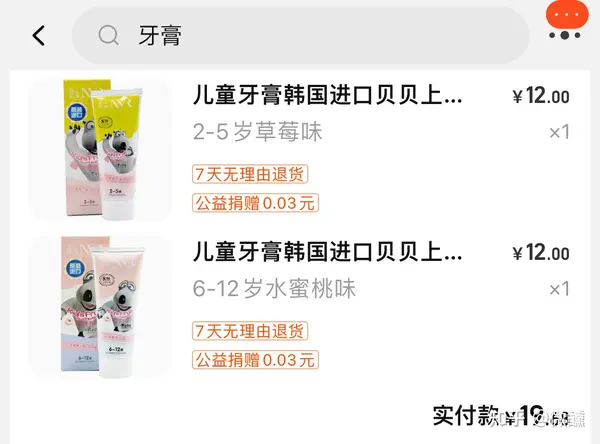
Task: Tap second 7天无理由退货 tag
Action: [250, 331]
